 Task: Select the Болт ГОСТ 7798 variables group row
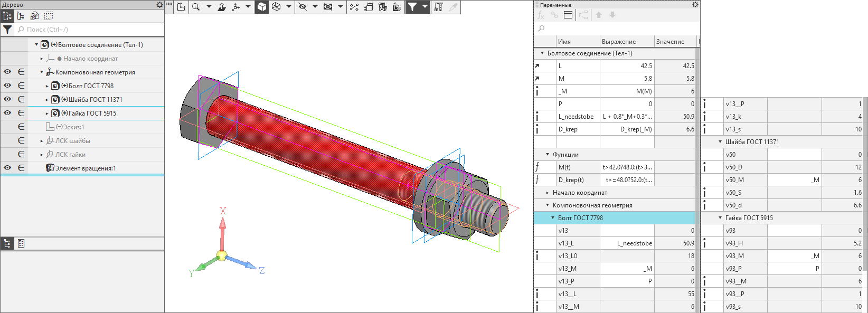click(580, 218)
